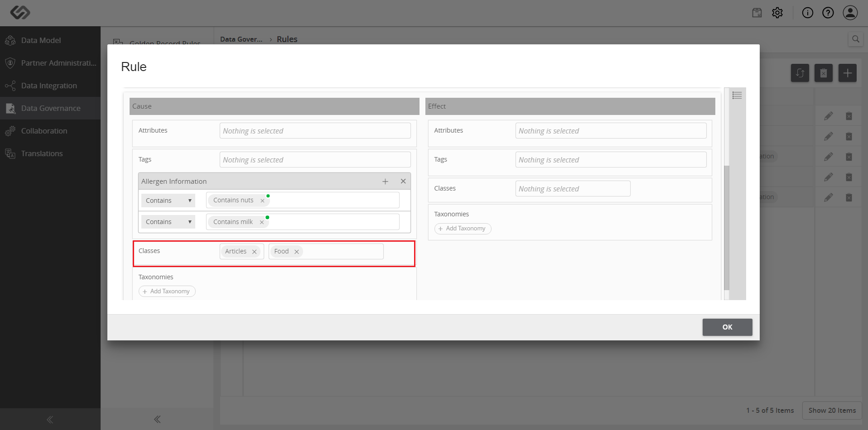The height and width of the screenshot is (430, 868).
Task: Click the last row edit pencil icon
Action: [828, 197]
